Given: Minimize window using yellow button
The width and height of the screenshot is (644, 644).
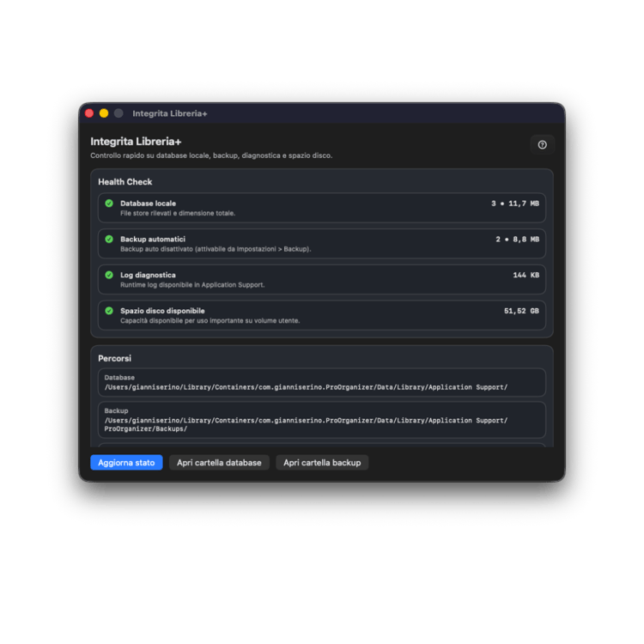Looking at the screenshot, I should point(104,113).
